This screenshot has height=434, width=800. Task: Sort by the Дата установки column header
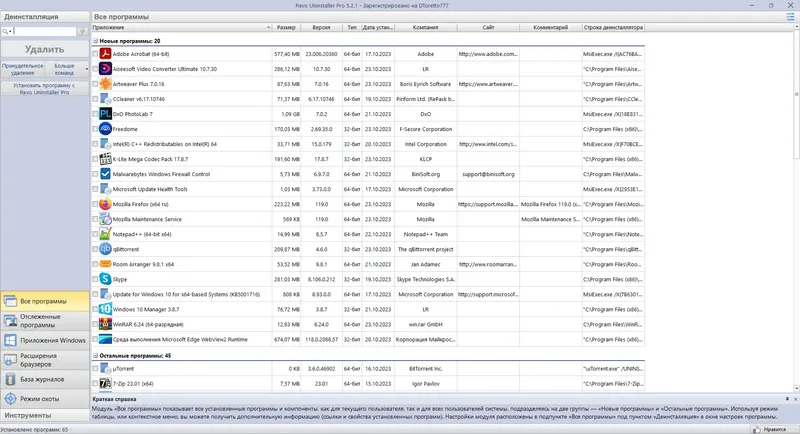[x=378, y=27]
